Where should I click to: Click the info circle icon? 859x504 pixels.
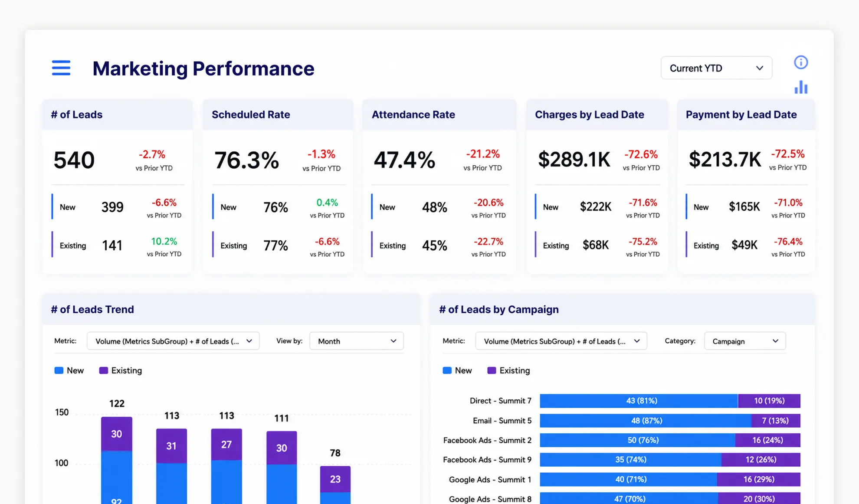pyautogui.click(x=801, y=62)
